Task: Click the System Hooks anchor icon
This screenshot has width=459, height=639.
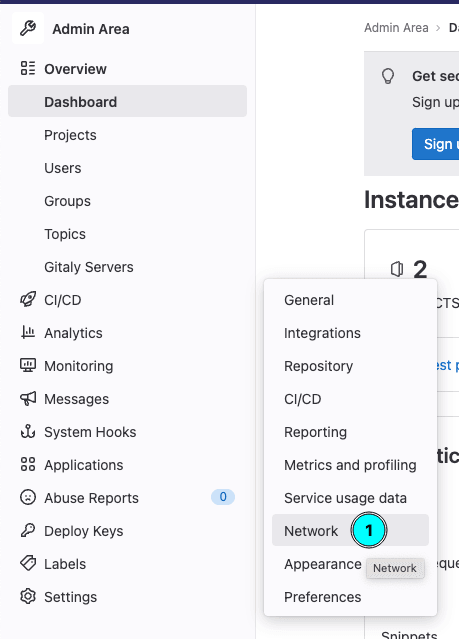Action: 28,431
